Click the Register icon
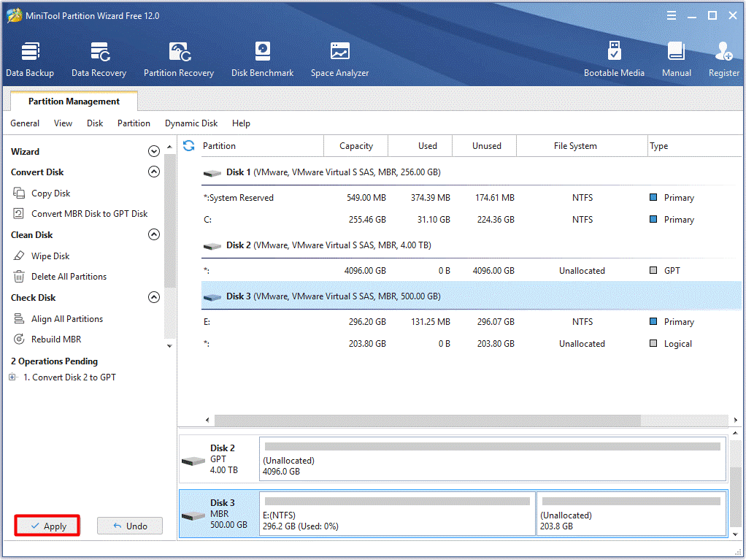746x560 pixels. pyautogui.click(x=723, y=51)
